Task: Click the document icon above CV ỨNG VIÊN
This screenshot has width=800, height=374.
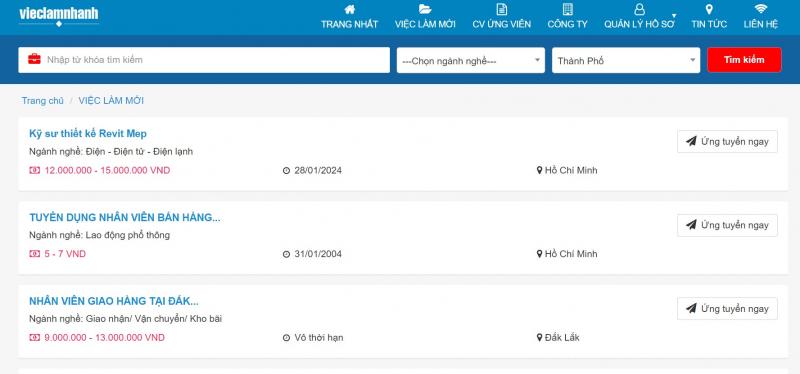Action: click(x=502, y=9)
